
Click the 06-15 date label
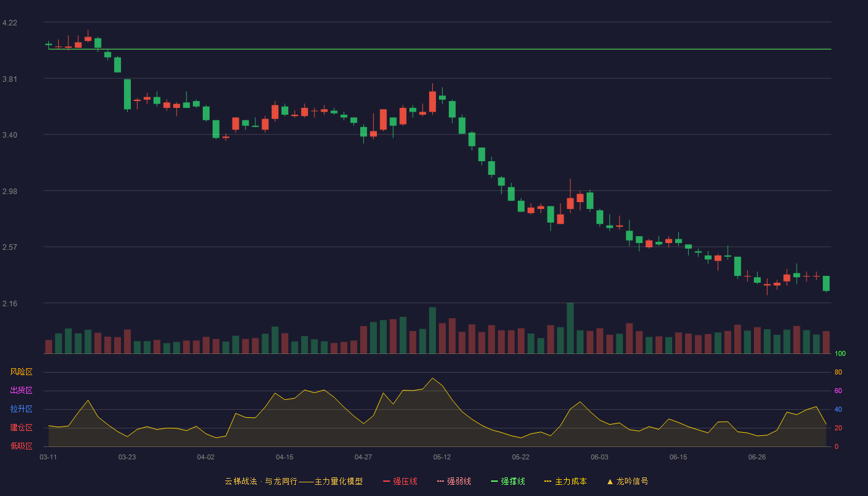tap(678, 457)
